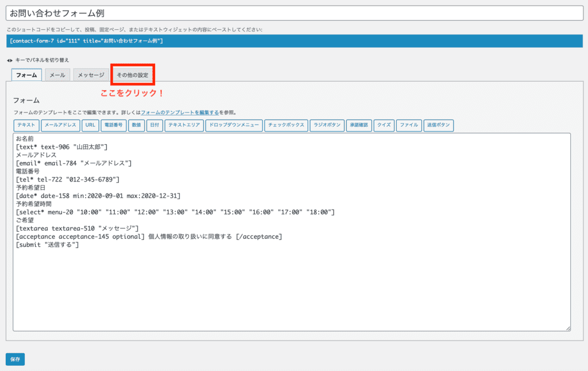Insert a ファイル form tag
Screen dimensions: 588x371
click(x=408, y=125)
